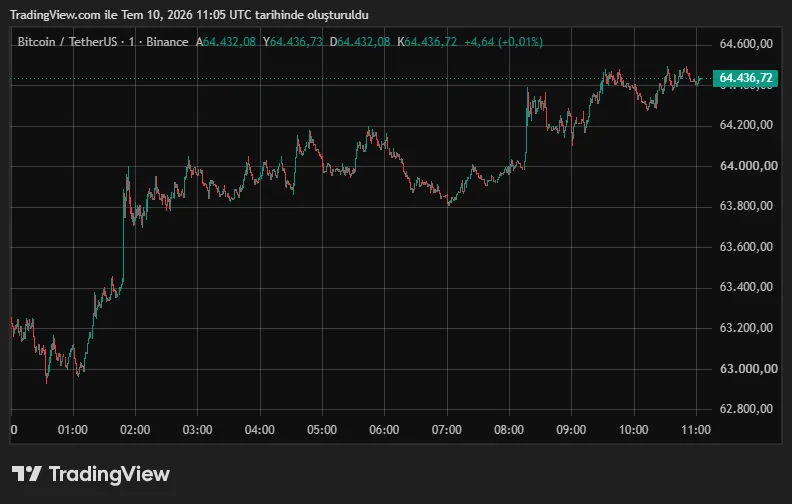Click the 09:00 time axis label
Image resolution: width=792 pixels, height=504 pixels.
[571, 430]
